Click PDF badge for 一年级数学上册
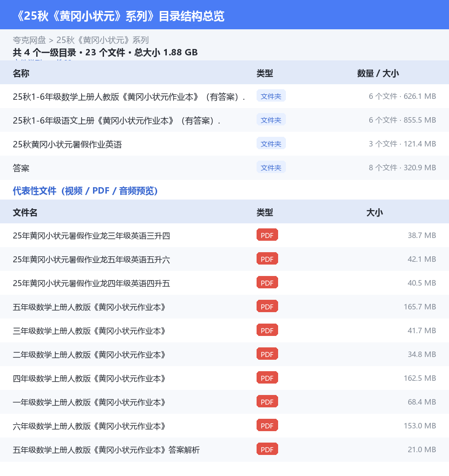 (x=267, y=402)
